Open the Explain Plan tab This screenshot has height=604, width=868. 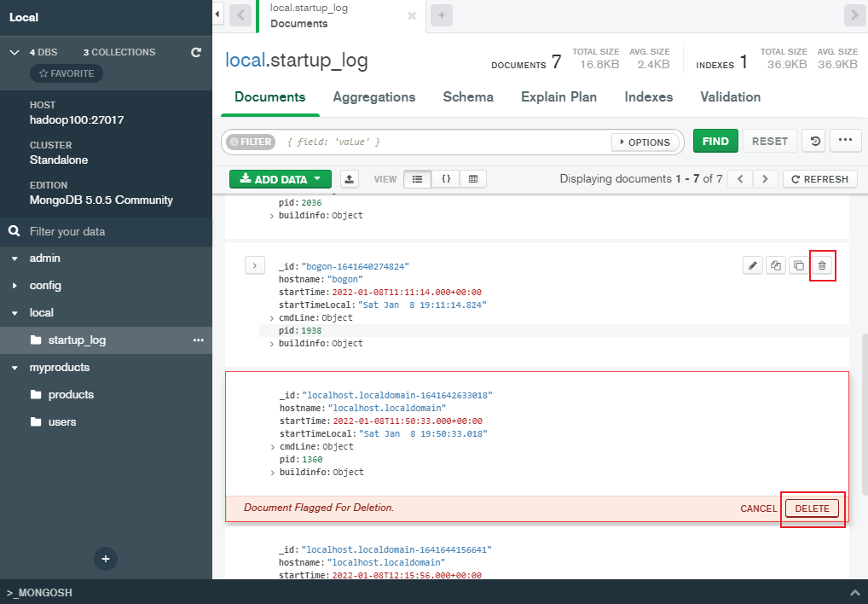pos(558,96)
